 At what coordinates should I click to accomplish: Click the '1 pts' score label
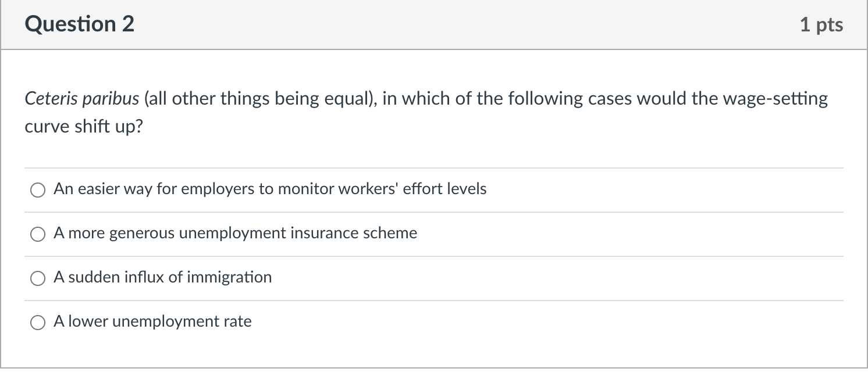pyautogui.click(x=821, y=25)
